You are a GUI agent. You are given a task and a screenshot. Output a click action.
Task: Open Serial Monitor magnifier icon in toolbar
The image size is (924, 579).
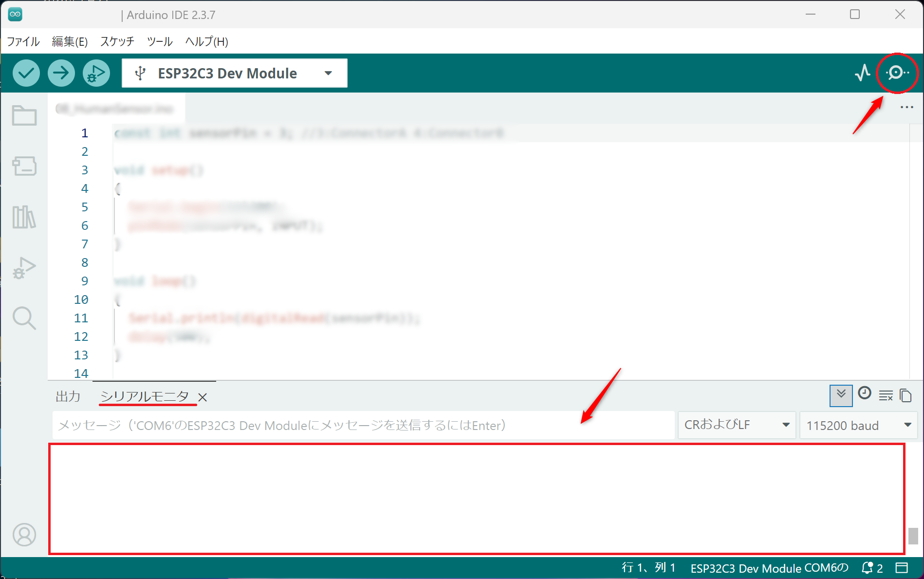click(x=897, y=73)
